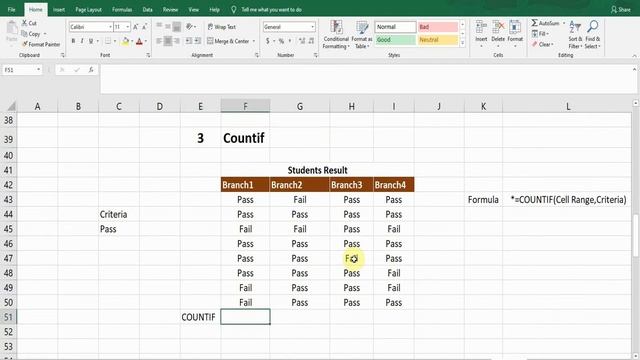Apply percent style format

pyautogui.click(x=281, y=41)
